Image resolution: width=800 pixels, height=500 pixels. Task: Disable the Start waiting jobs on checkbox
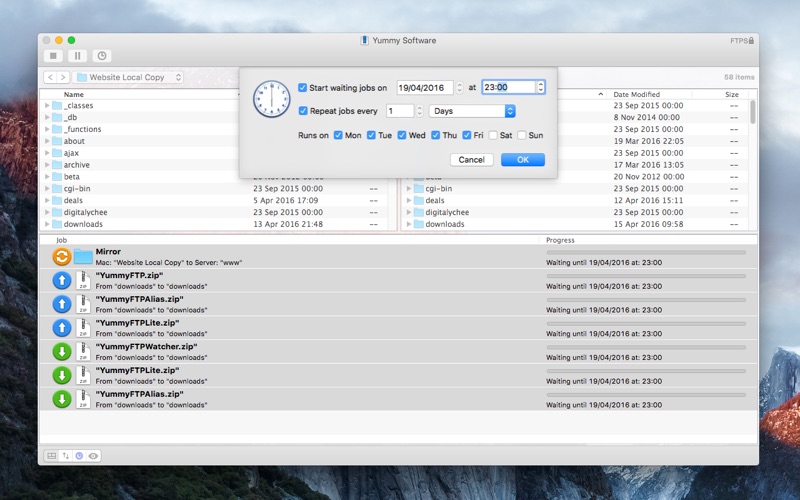303,87
